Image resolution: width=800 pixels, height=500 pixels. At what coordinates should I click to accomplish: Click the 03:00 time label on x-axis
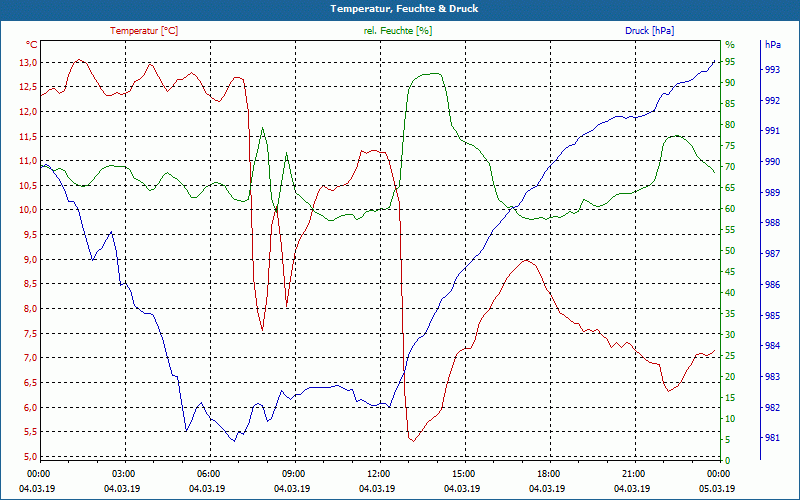click(124, 474)
